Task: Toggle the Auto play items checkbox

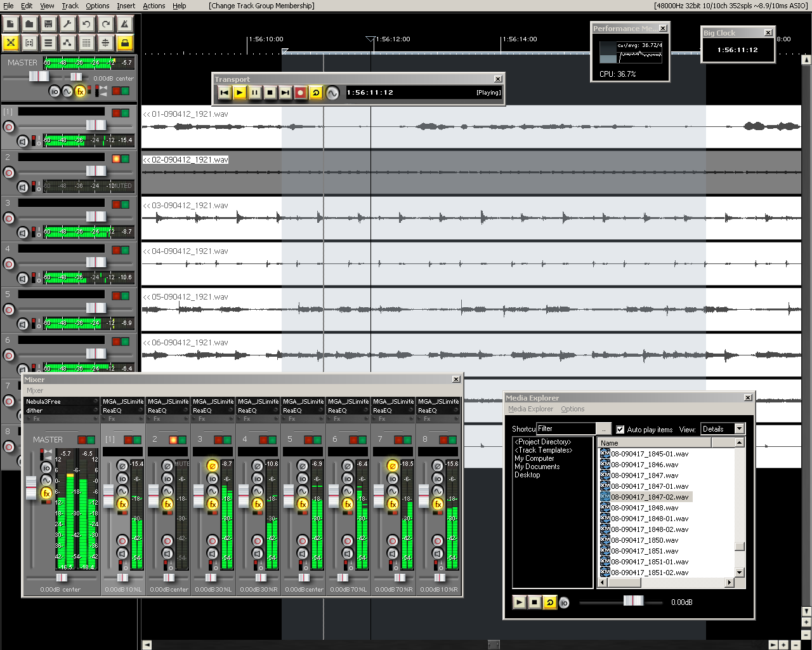Action: pos(620,430)
